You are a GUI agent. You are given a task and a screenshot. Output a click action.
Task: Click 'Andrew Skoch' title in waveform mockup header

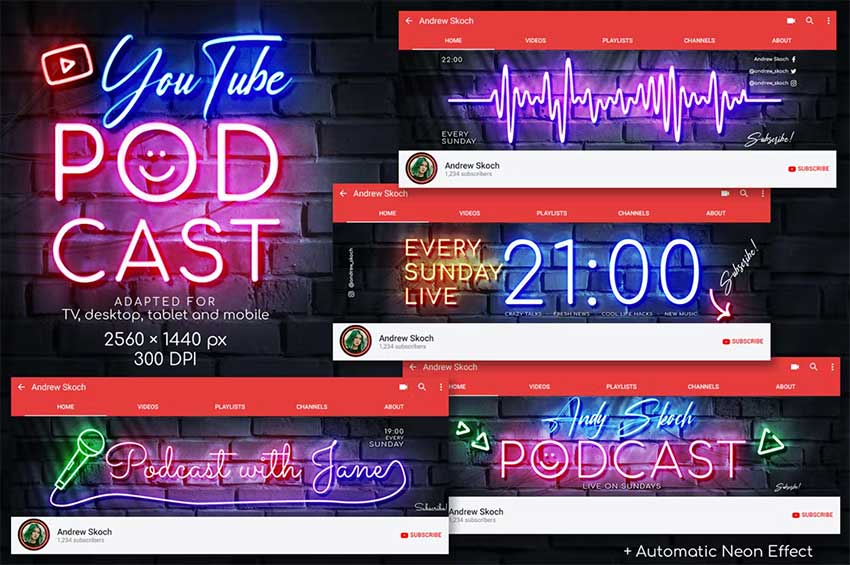click(446, 21)
